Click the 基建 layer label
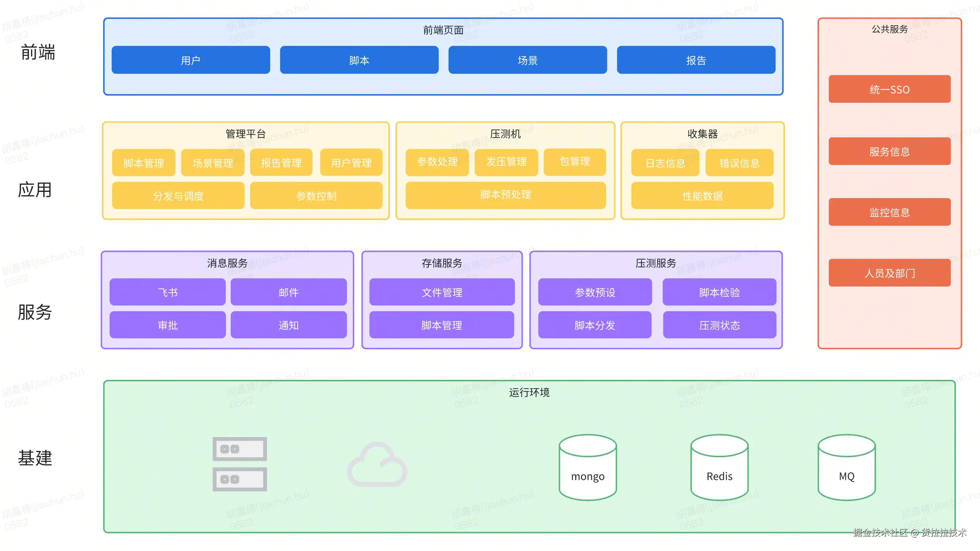The image size is (980, 551). (35, 457)
